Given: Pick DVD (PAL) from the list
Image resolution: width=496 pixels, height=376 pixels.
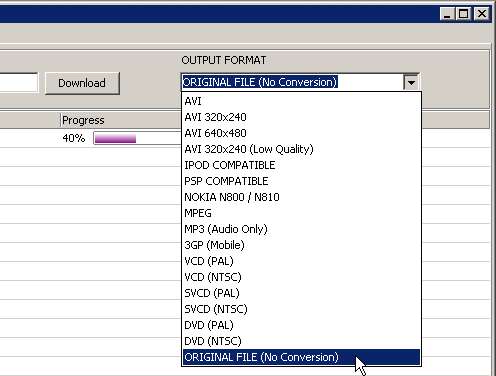Looking at the screenshot, I should (x=301, y=325).
